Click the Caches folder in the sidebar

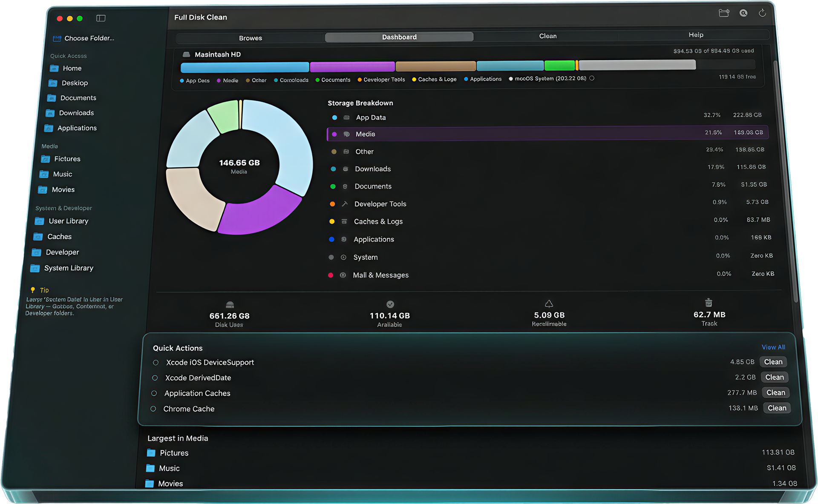(x=58, y=236)
